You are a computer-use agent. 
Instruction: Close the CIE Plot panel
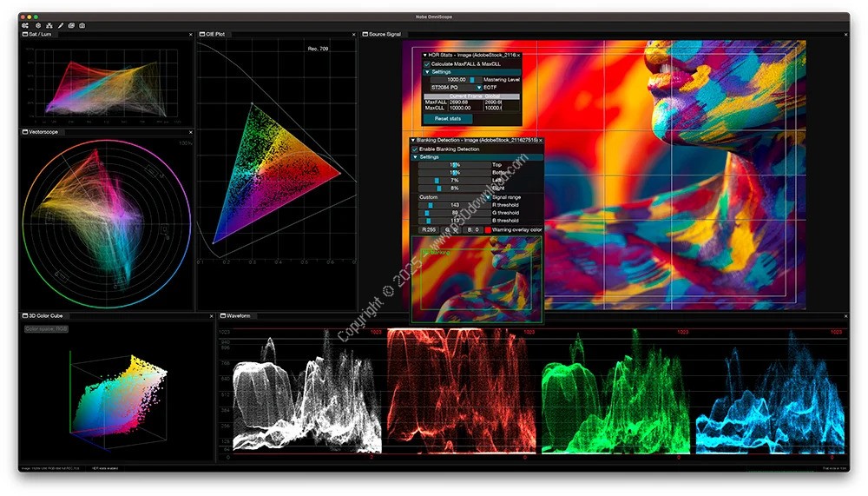[x=353, y=35]
